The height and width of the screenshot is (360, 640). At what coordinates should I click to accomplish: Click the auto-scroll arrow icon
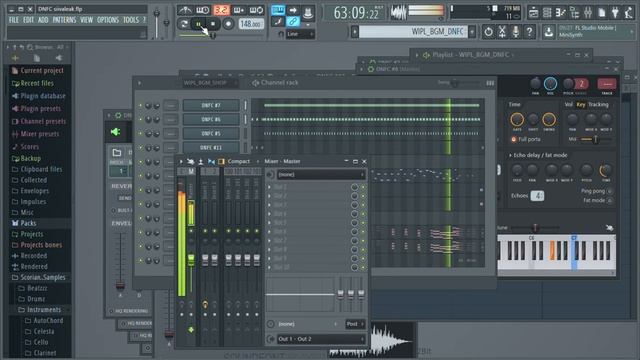click(293, 10)
